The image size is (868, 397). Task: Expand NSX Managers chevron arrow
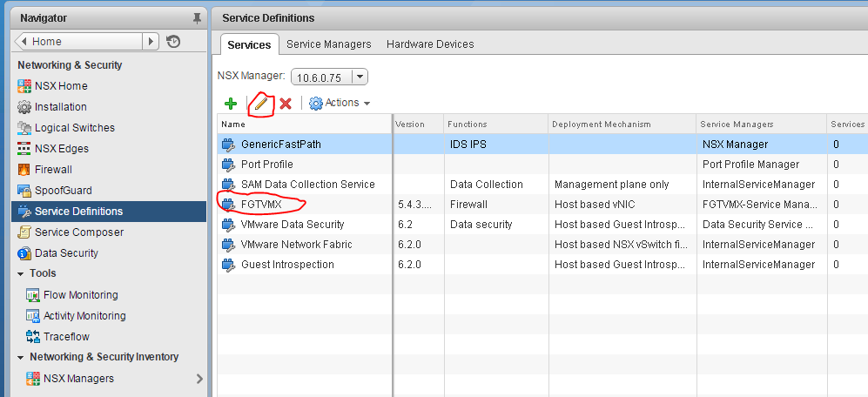(199, 379)
